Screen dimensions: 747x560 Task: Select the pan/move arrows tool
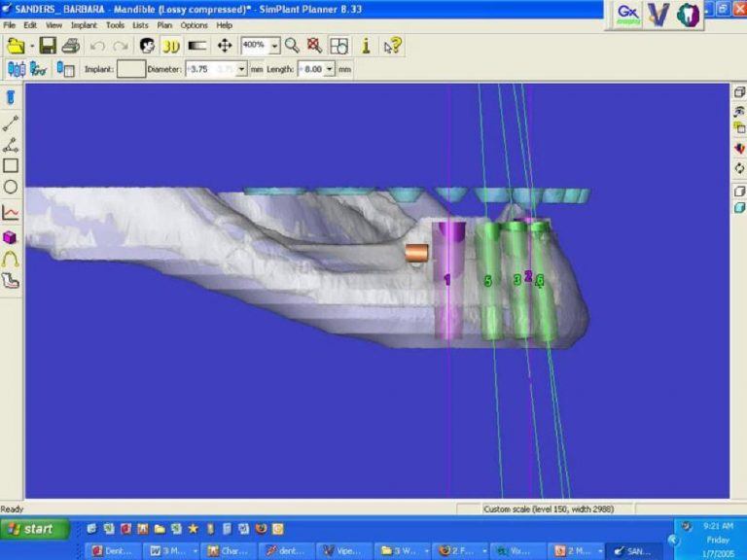click(224, 46)
